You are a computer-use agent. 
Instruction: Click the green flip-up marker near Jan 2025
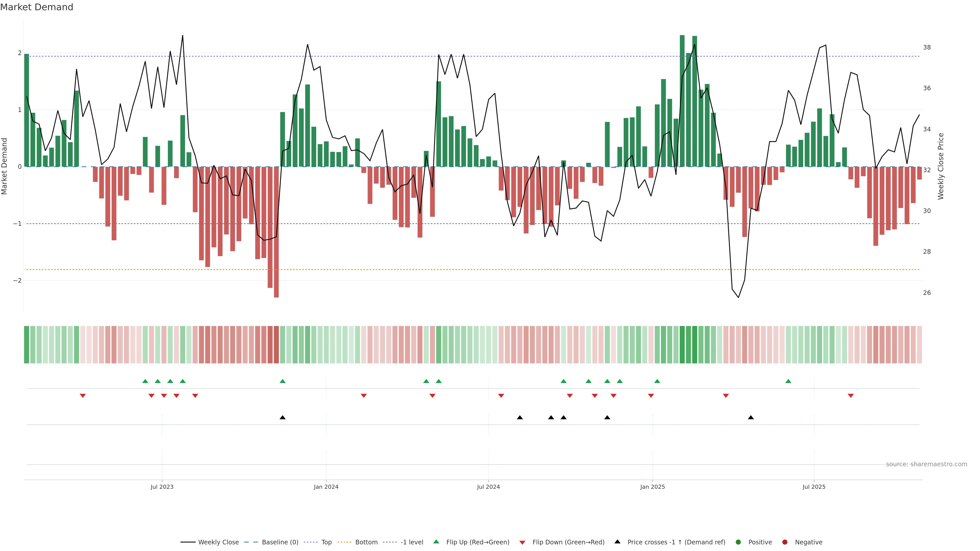pyautogui.click(x=657, y=381)
